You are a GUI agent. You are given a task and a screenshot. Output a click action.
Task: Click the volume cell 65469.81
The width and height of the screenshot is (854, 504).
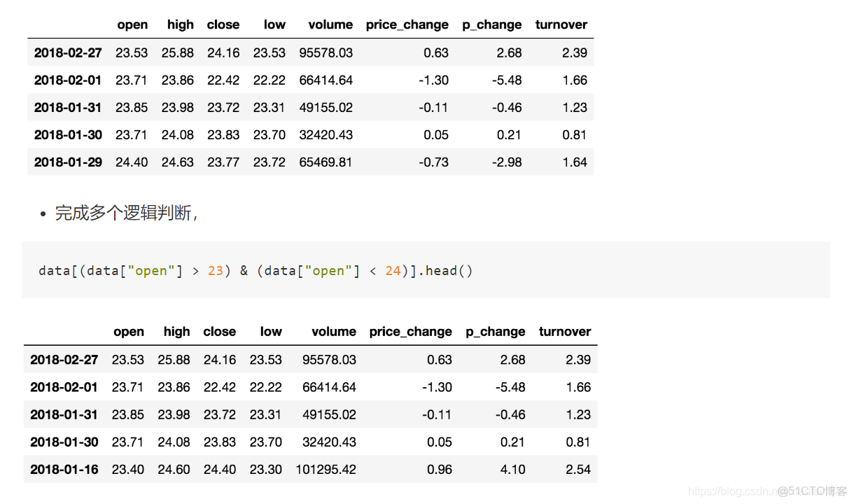tap(325, 162)
